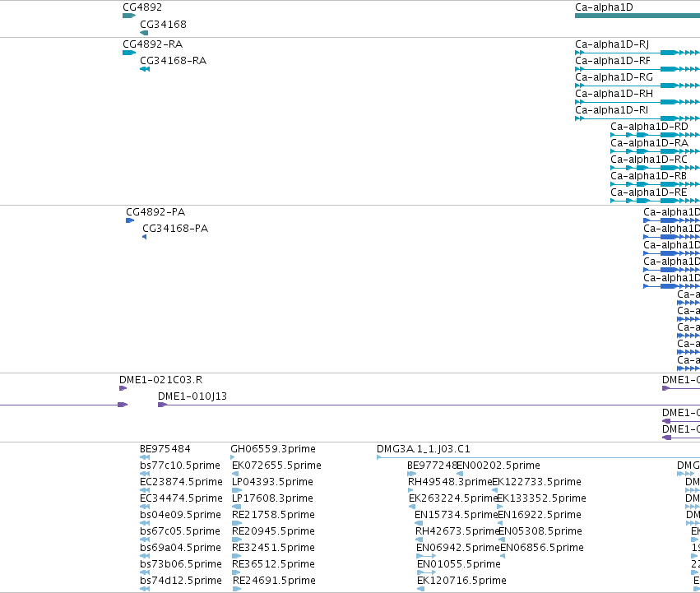
Task: Click the LP17608.3prime label
Action: coord(273,498)
